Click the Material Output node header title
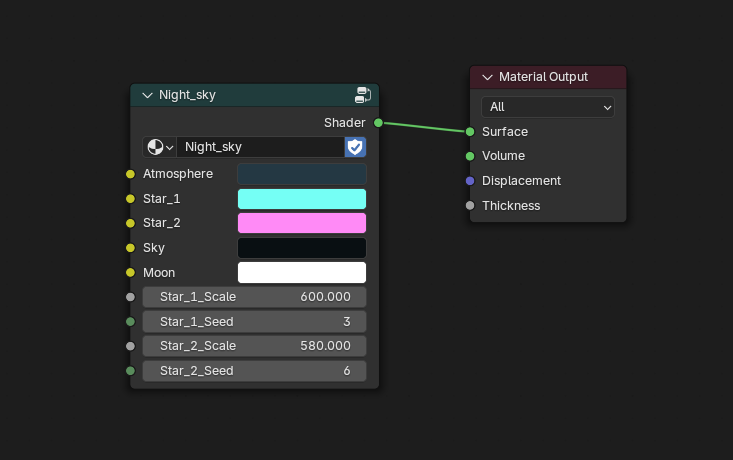Screen dimensions: 733x460 tap(543, 77)
